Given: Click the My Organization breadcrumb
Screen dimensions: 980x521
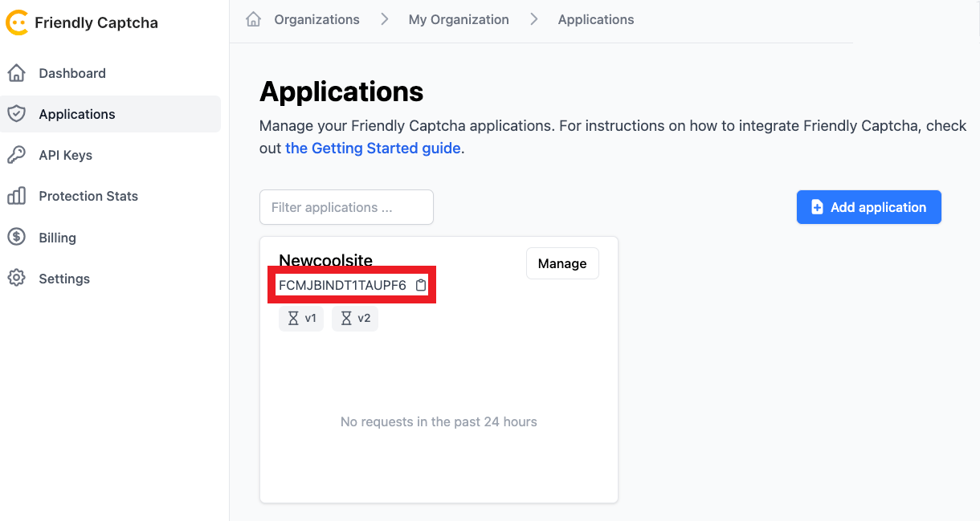Looking at the screenshot, I should (x=459, y=19).
